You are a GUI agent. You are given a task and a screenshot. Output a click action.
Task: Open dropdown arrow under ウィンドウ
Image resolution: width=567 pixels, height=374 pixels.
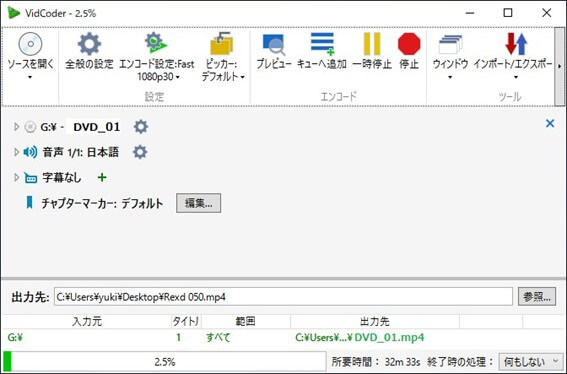click(x=450, y=77)
